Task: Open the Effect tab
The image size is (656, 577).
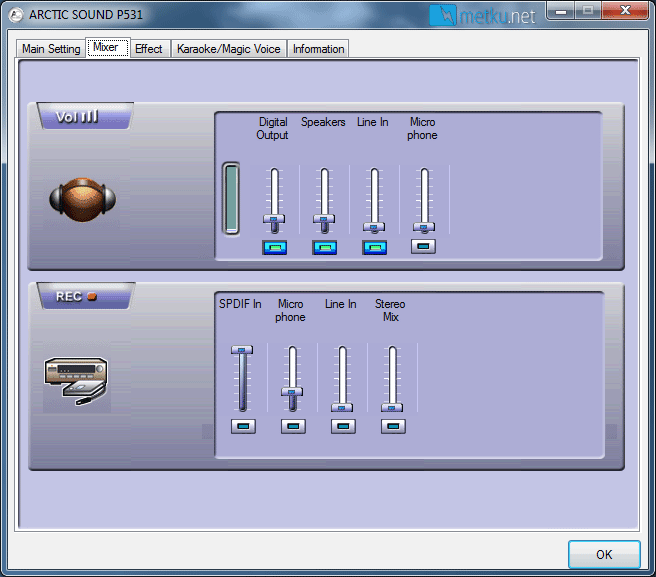Action: pos(150,49)
